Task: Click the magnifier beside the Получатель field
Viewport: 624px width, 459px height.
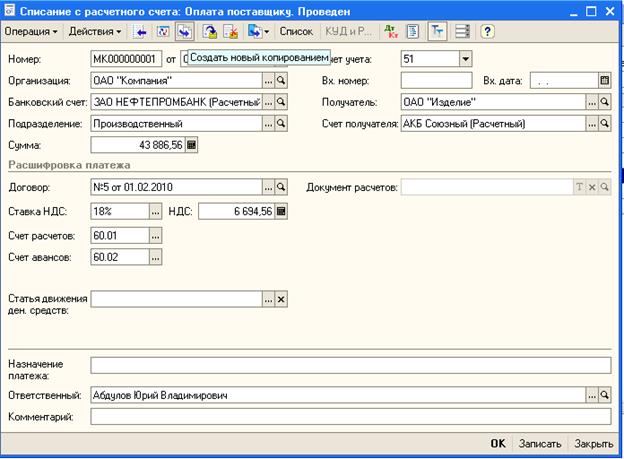Action: 604,102
